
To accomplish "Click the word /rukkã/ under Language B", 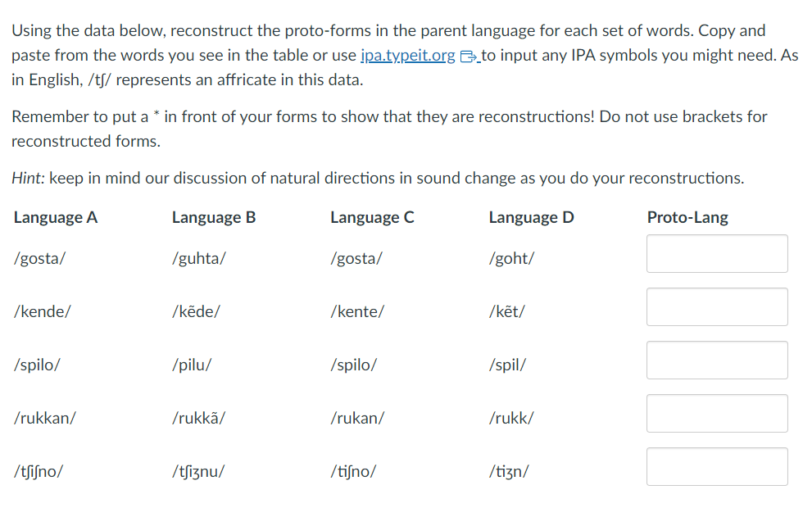I will [x=199, y=418].
